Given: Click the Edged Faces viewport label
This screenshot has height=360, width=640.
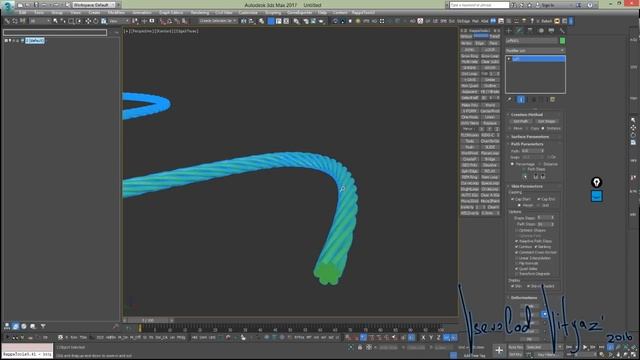Looking at the screenshot, I should tap(187, 31).
